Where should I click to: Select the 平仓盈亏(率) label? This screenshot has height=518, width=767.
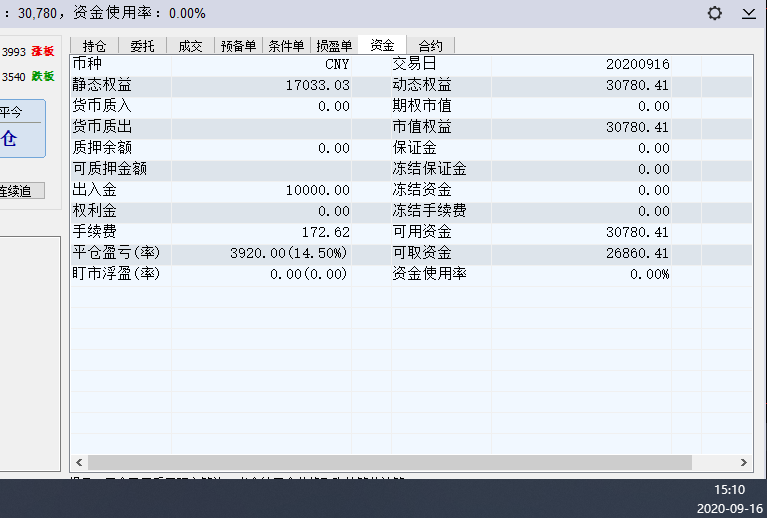click(116, 253)
